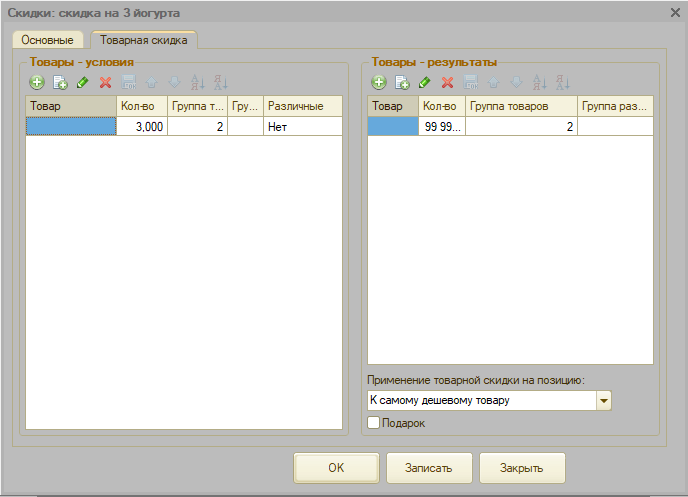Viewport: 688px width, 497px height.
Task: Click Copy row icon in Товары - условия toolbar
Action: [x=60, y=82]
